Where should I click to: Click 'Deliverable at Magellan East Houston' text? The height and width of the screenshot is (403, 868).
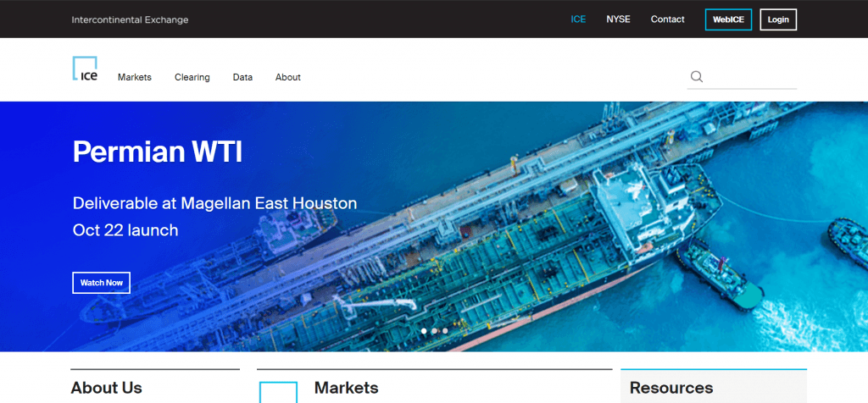(214, 203)
